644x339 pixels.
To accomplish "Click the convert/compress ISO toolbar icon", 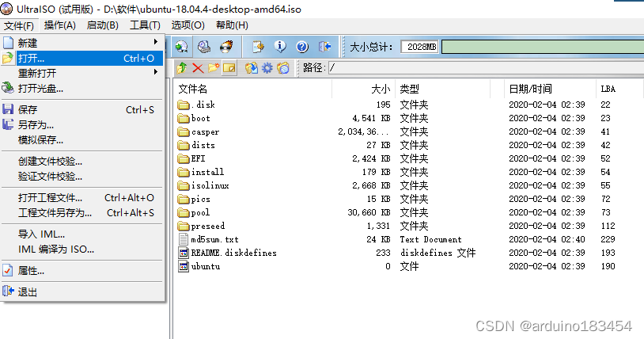I will pyautogui.click(x=181, y=47).
